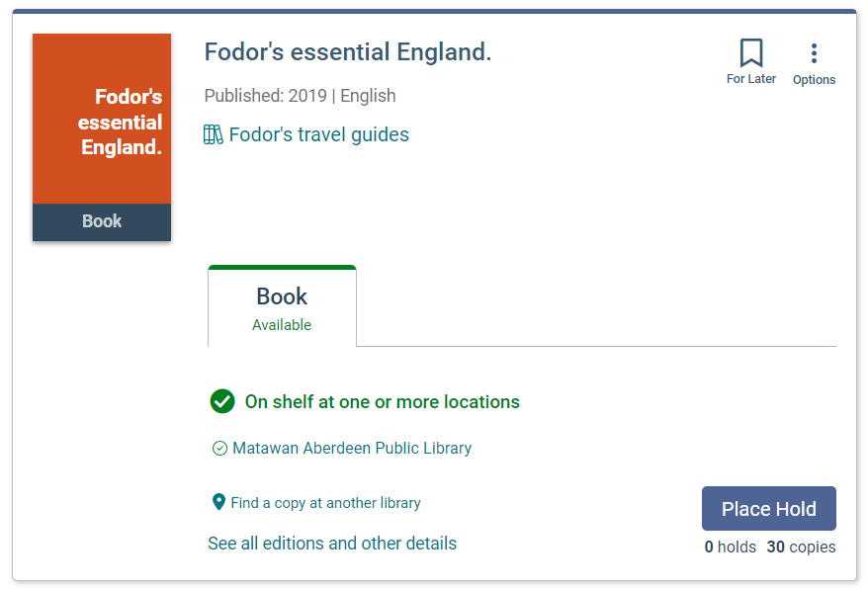
Task: Follow the Fodor's travel guides series link
Action: (x=318, y=134)
